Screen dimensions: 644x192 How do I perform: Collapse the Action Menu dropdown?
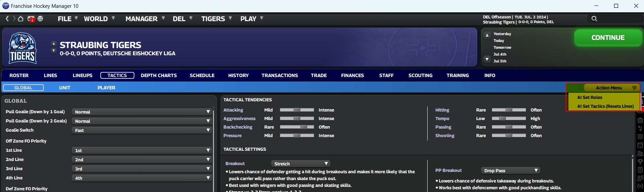tap(611, 88)
